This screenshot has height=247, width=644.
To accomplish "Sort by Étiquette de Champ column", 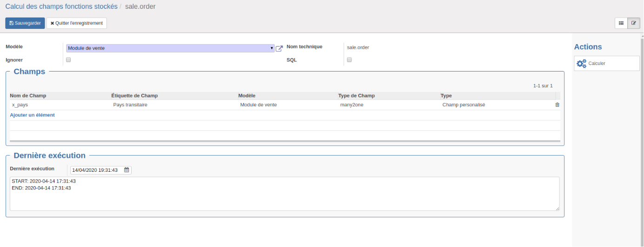I will click(x=135, y=96).
